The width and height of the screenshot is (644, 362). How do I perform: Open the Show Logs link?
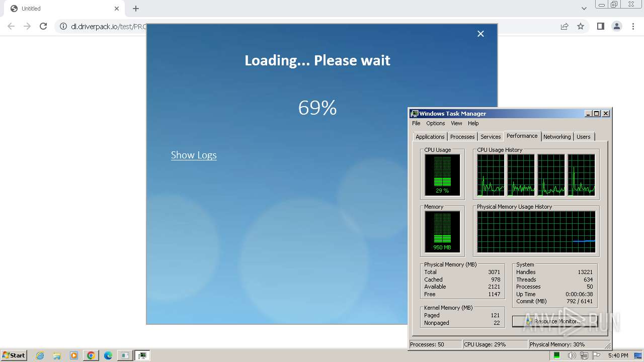[x=194, y=155]
